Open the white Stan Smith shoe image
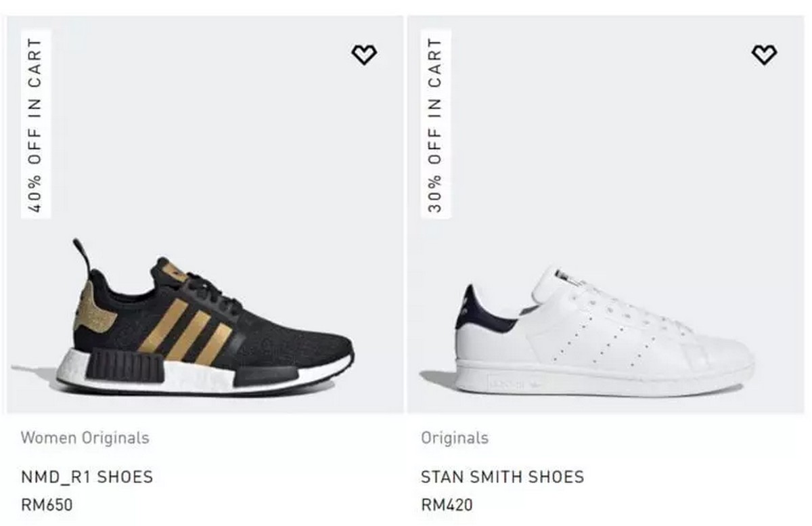The image size is (812, 526). (x=604, y=332)
